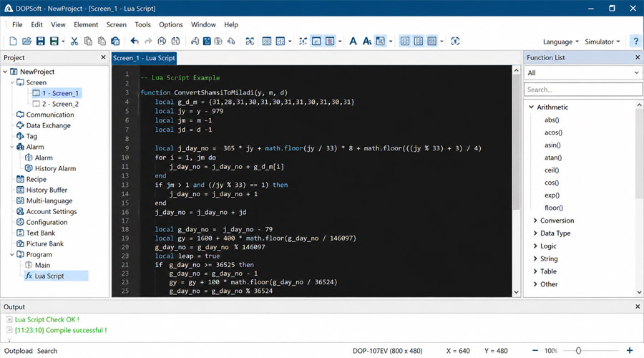The height and width of the screenshot is (358, 644).
Task: Click the Data Exchange icon
Action: click(20, 125)
